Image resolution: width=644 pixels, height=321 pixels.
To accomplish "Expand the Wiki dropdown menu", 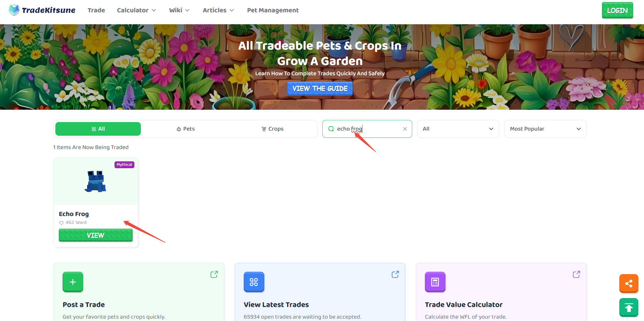I will (x=179, y=10).
